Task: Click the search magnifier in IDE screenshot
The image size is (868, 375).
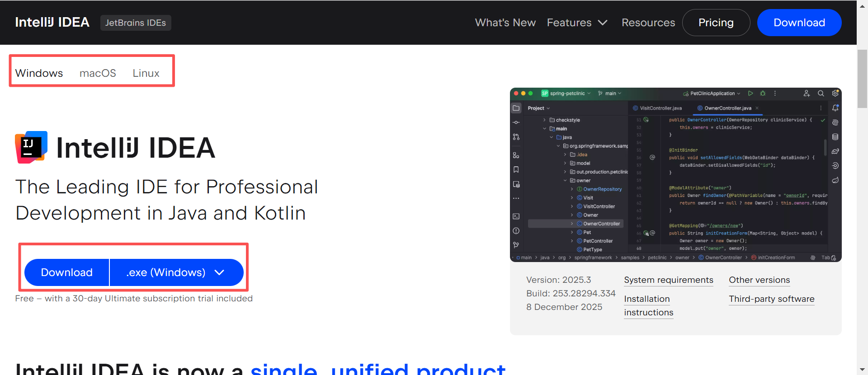Action: (x=821, y=94)
